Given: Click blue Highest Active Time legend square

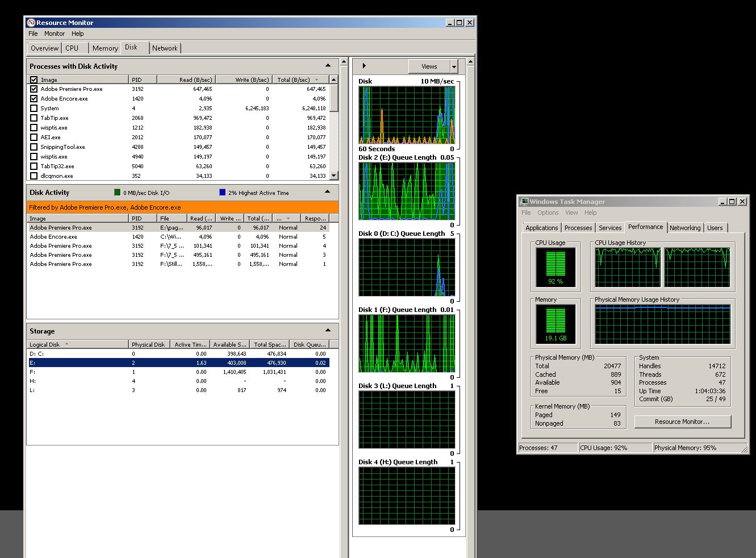Looking at the screenshot, I should (223, 193).
